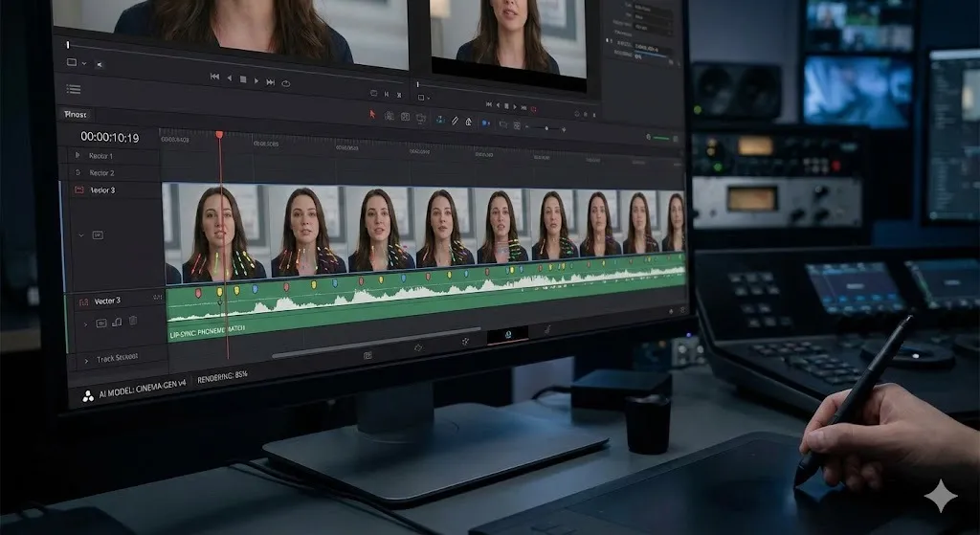Open the leftmost page icon in bottom bar

coord(367,355)
